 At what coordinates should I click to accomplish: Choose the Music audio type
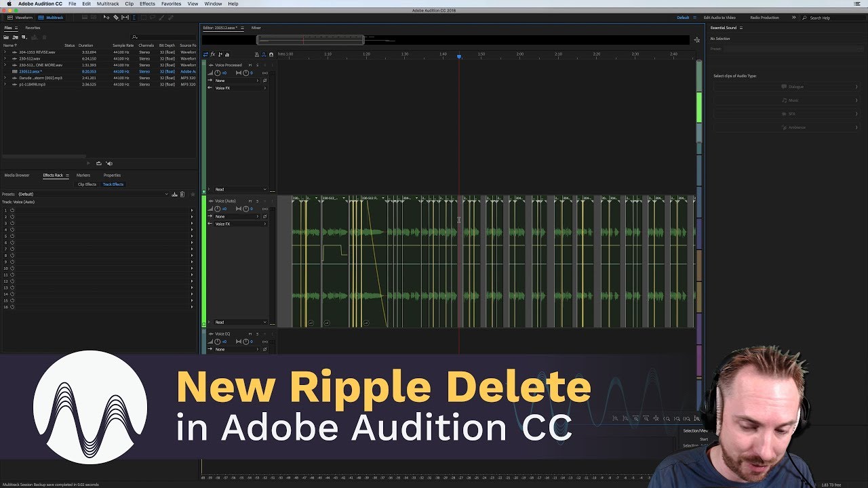click(786, 100)
